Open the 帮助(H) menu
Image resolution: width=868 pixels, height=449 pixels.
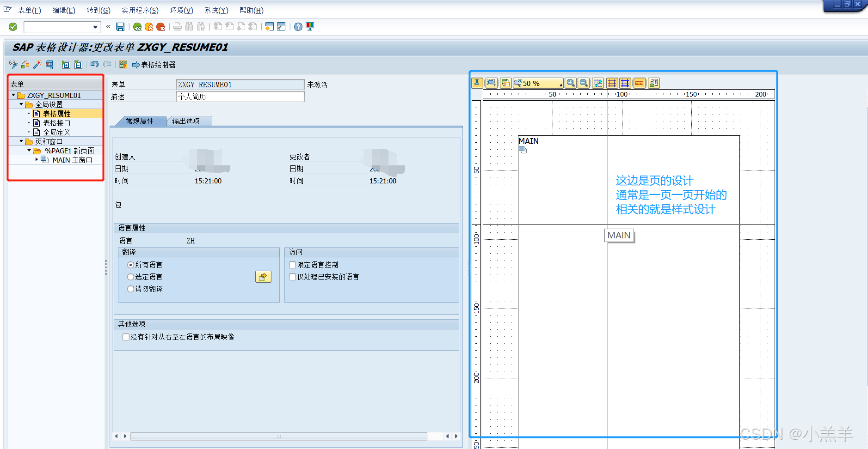[x=252, y=10]
